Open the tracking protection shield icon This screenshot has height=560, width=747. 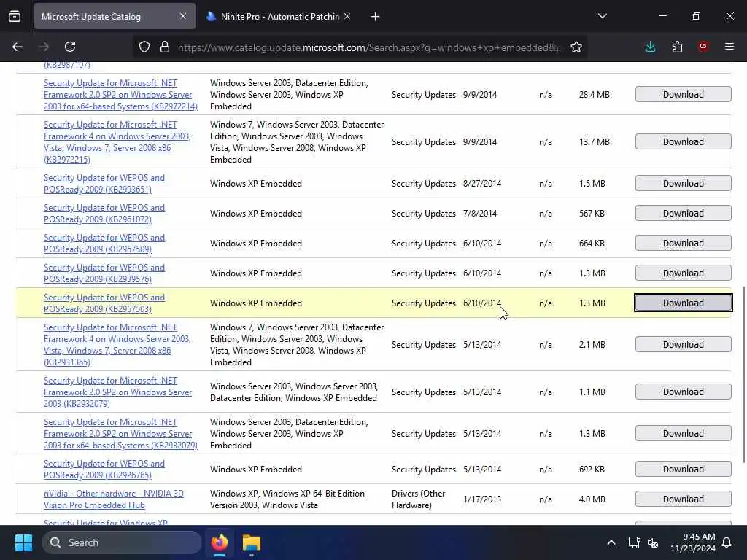[x=144, y=47]
